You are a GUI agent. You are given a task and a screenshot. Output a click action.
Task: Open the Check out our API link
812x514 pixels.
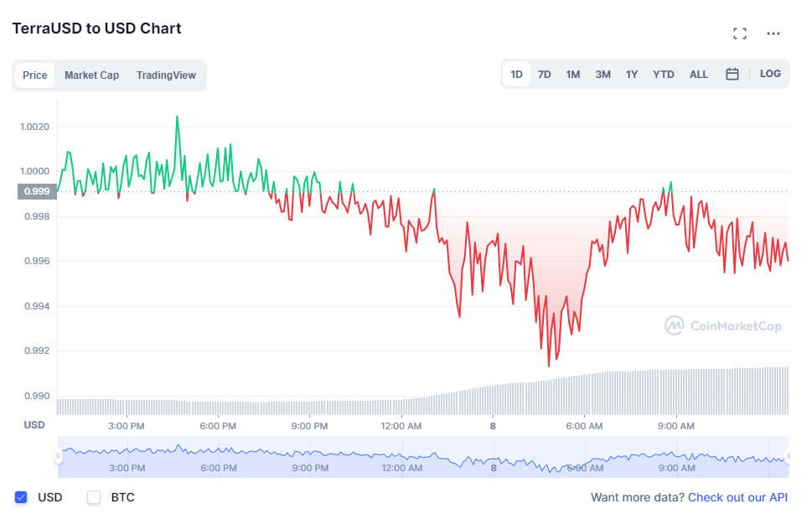(x=737, y=497)
